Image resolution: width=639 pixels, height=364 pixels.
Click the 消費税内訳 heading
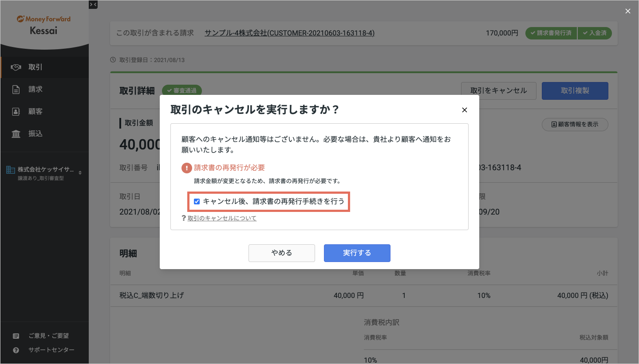382,322
